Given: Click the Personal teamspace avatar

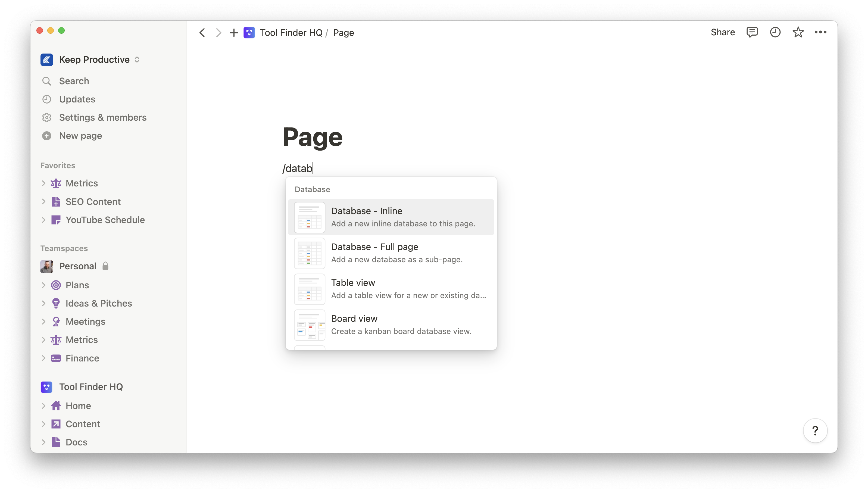Looking at the screenshot, I should (47, 266).
